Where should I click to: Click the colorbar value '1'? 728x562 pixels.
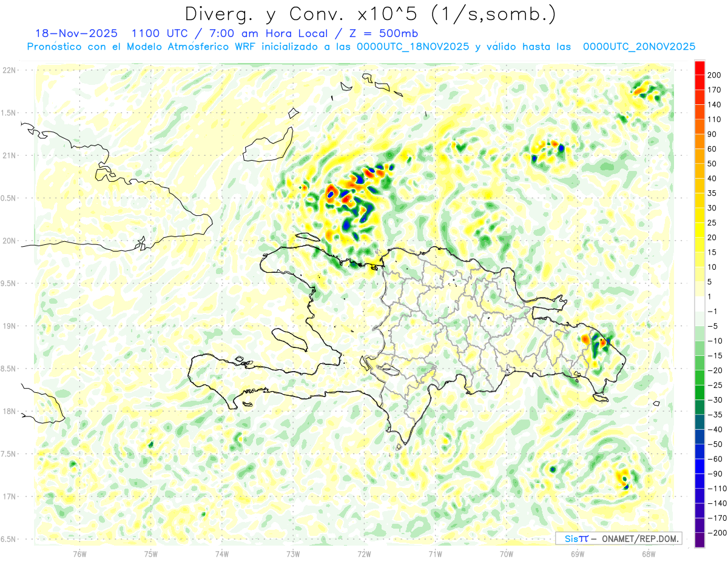pyautogui.click(x=710, y=296)
